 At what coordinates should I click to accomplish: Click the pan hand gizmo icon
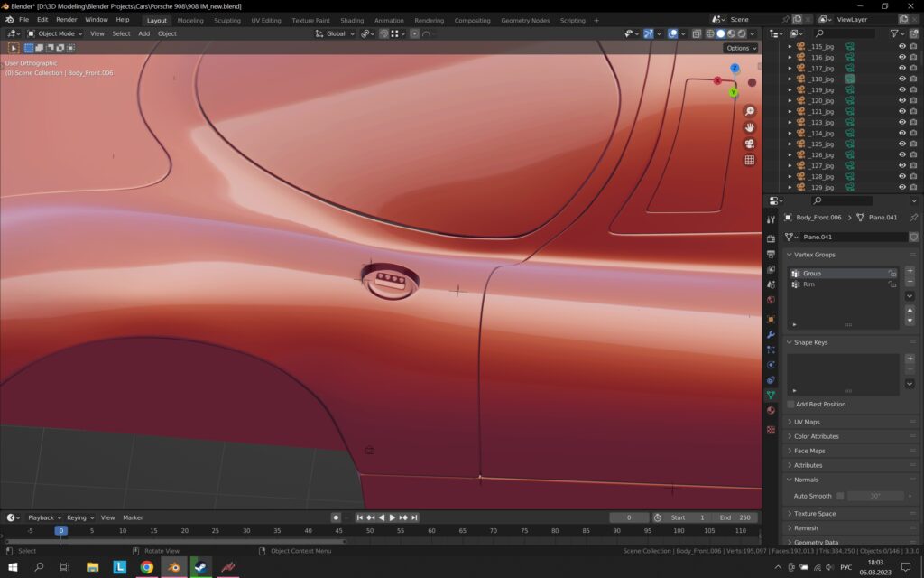tap(749, 127)
